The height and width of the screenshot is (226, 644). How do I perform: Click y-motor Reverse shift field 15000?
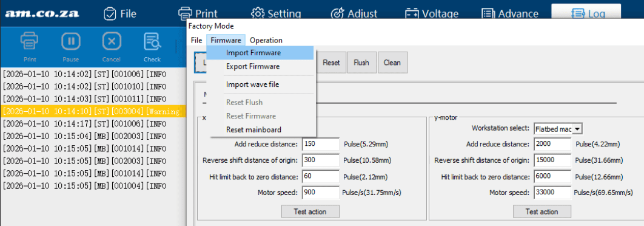tap(553, 160)
